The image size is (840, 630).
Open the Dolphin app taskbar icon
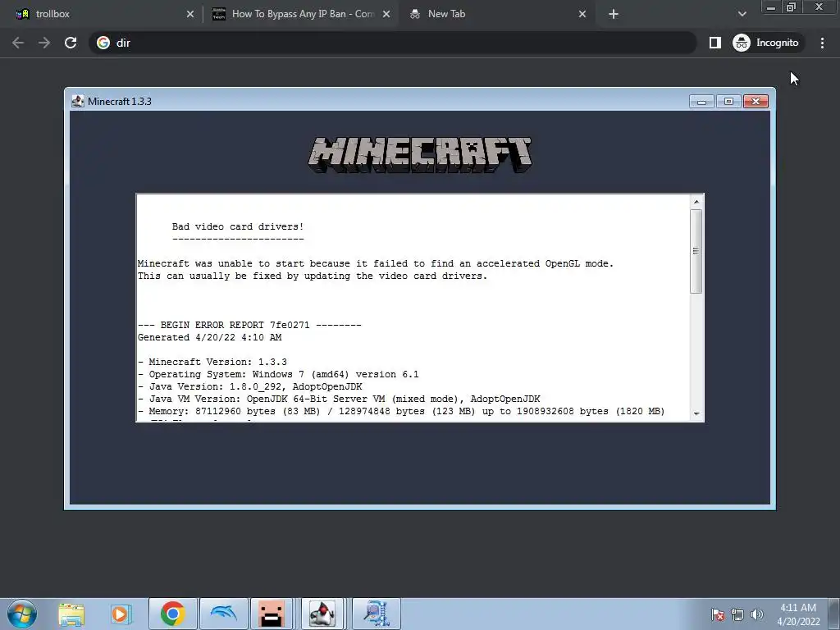tap(224, 614)
